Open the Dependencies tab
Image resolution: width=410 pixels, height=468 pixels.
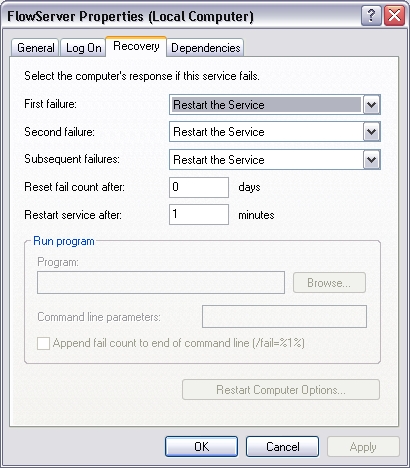(x=205, y=48)
